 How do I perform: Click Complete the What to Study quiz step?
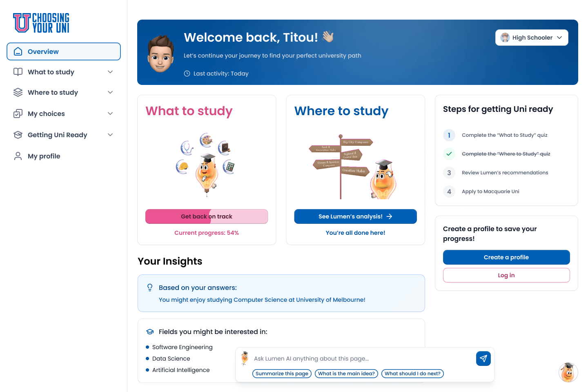pyautogui.click(x=505, y=135)
